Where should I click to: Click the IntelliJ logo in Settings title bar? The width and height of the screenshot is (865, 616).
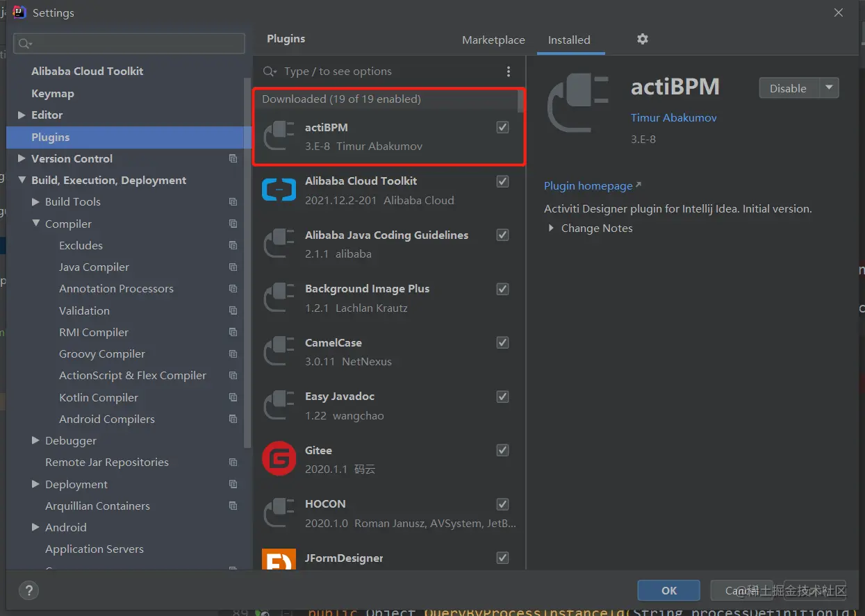(19, 13)
